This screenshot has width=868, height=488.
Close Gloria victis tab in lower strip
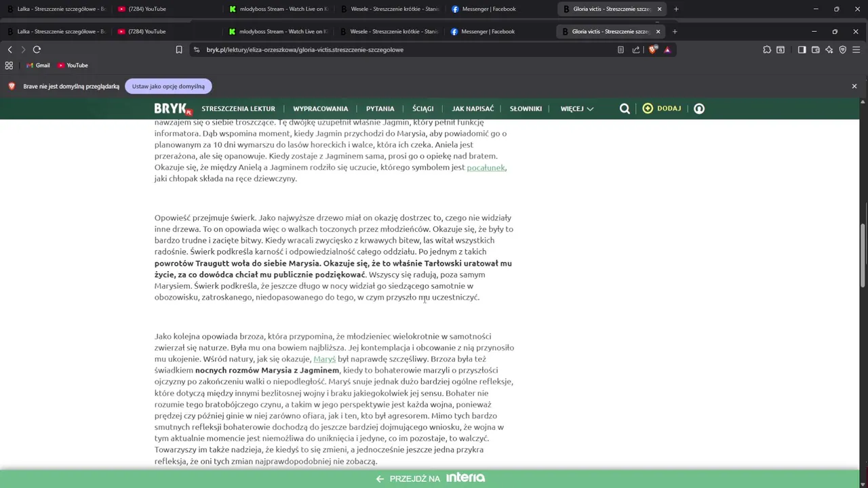click(658, 31)
